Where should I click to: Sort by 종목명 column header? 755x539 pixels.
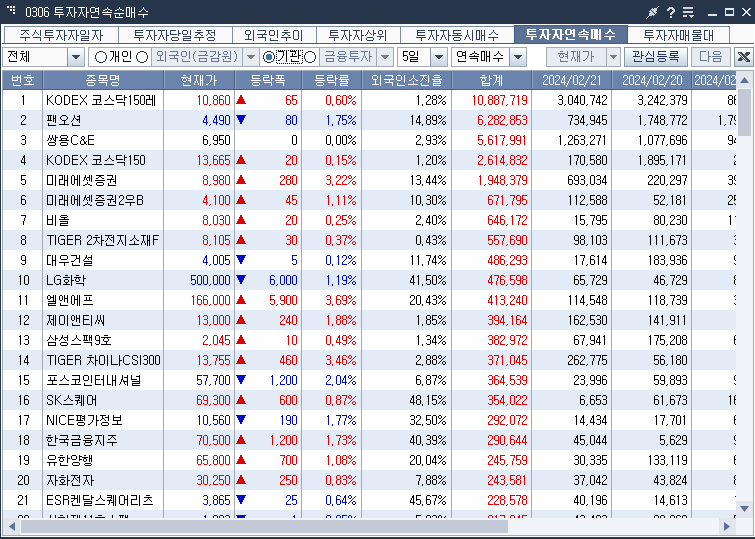[x=103, y=80]
